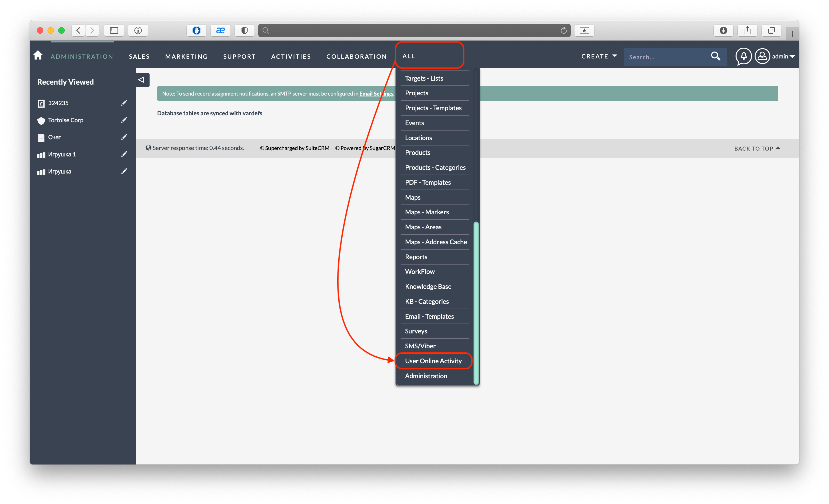Image resolution: width=829 pixels, height=504 pixels.
Task: Open the ADMINISTRATION tab
Action: [82, 57]
